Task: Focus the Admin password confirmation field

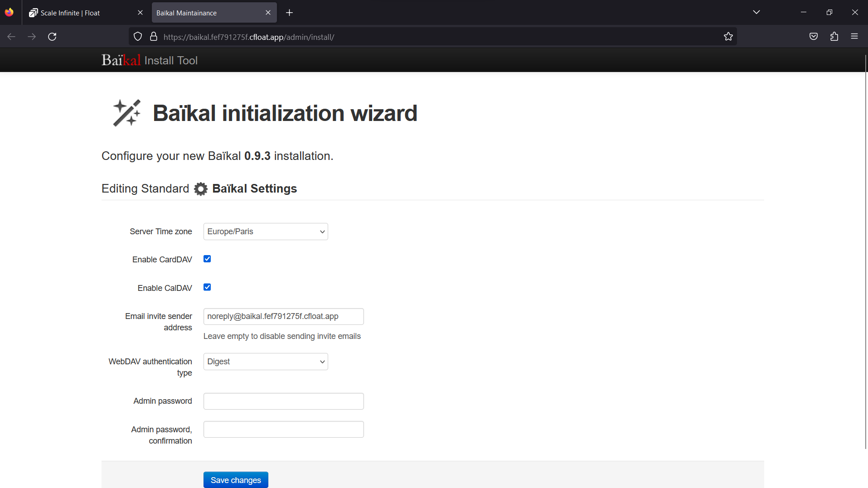Action: pos(284,430)
